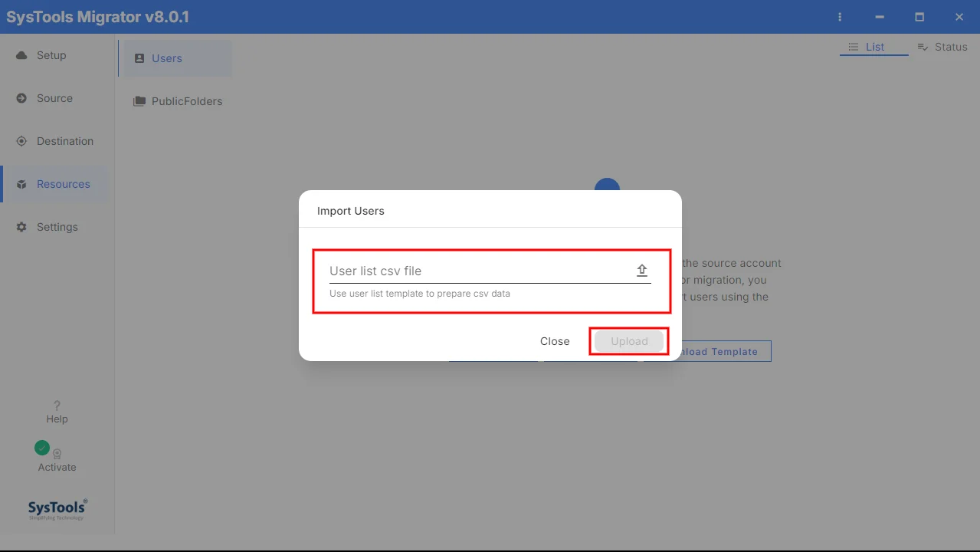Image resolution: width=980 pixels, height=552 pixels.
Task: Close the SysTools Migrator window
Action: (959, 17)
